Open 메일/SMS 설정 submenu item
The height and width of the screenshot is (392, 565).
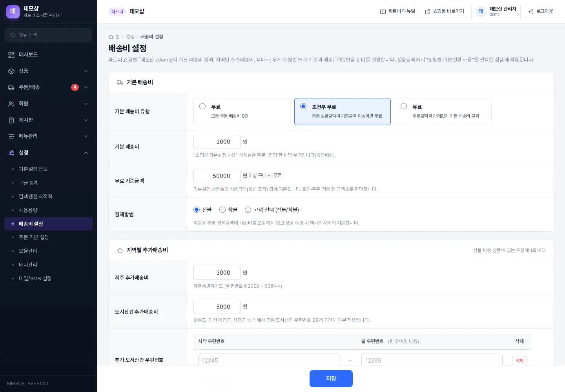(x=49, y=278)
